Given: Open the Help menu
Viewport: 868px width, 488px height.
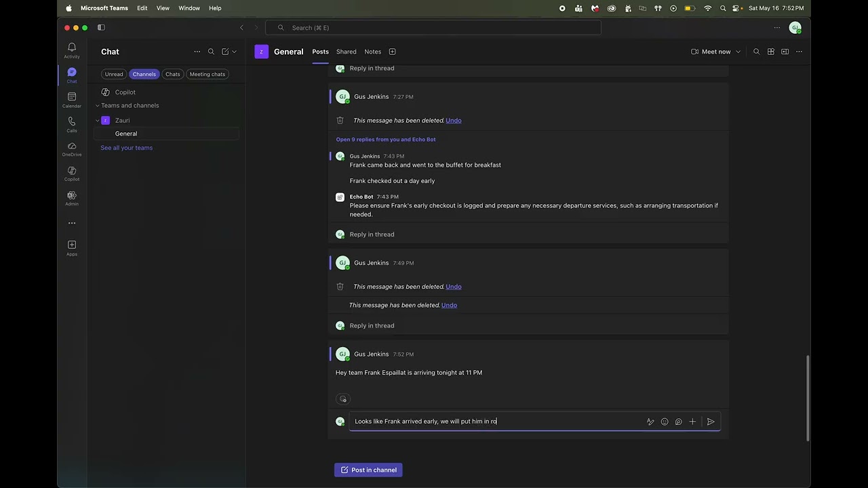Looking at the screenshot, I should point(215,8).
